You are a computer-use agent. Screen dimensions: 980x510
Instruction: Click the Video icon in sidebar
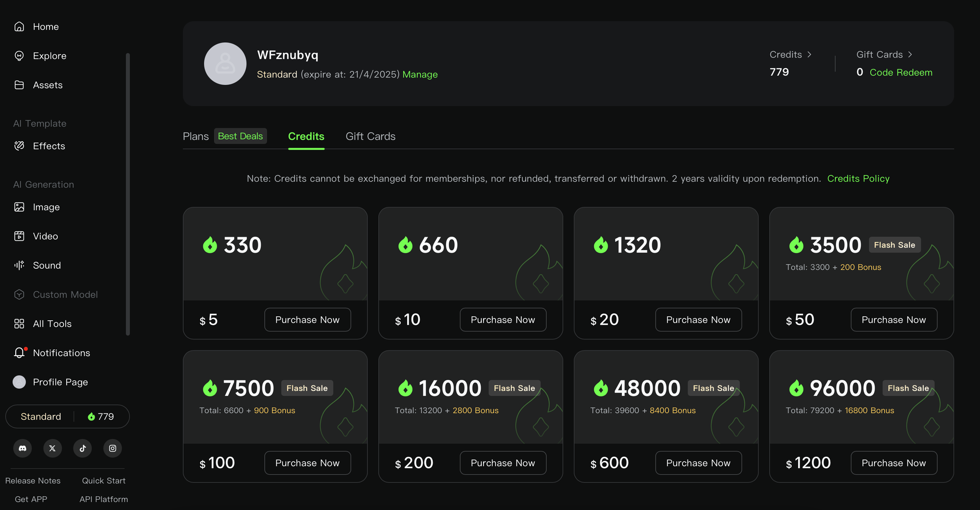point(19,236)
